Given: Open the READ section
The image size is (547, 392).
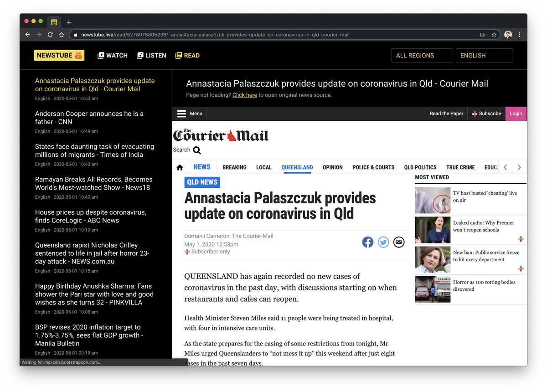Looking at the screenshot, I should [187, 56].
